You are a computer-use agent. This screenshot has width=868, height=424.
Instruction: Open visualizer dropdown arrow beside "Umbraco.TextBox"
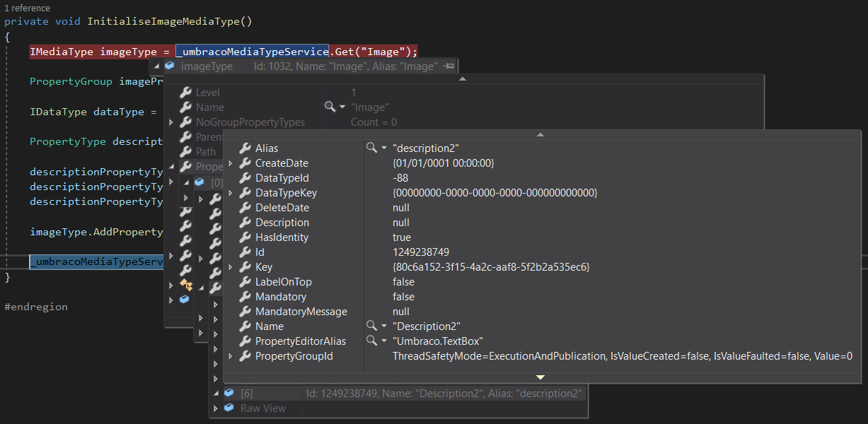(384, 341)
